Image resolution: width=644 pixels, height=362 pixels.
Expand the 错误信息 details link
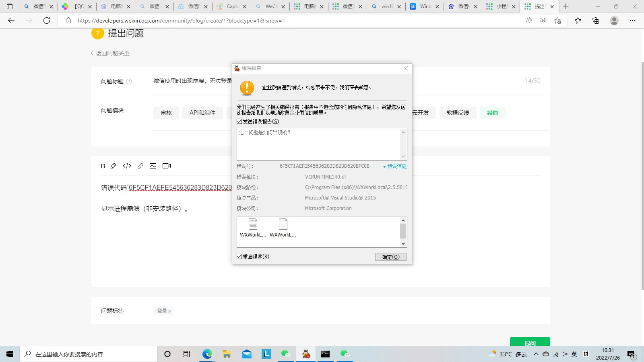394,166
